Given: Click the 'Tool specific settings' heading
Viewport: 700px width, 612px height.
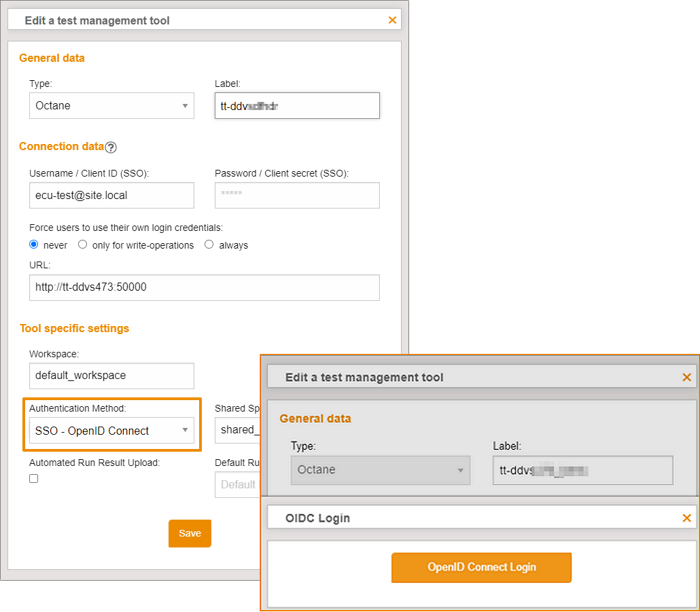Looking at the screenshot, I should [x=75, y=329].
